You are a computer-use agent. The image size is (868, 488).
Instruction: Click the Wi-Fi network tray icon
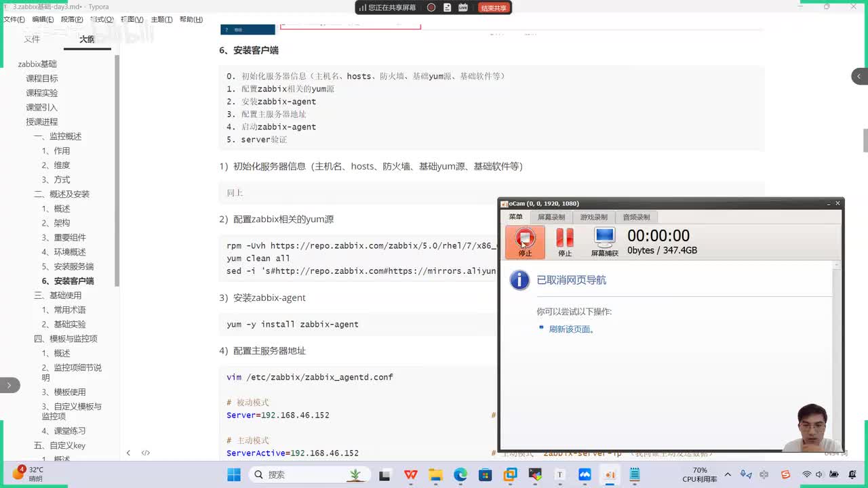[x=807, y=474]
